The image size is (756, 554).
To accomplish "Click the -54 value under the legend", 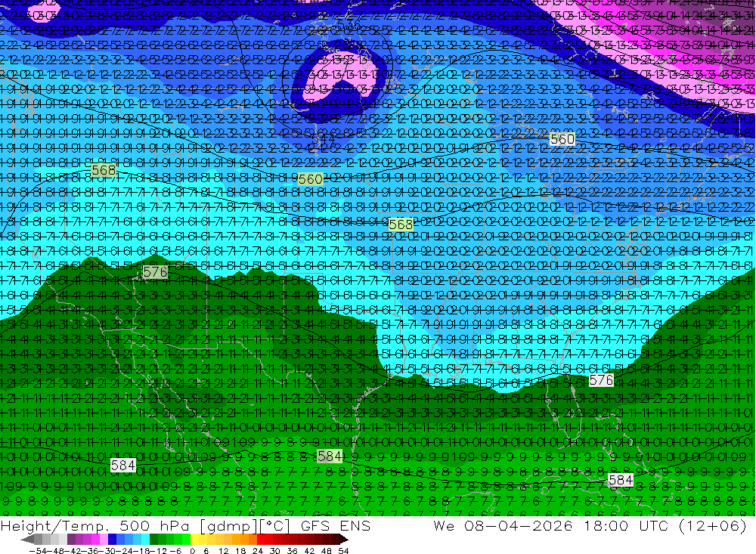I will pos(38,551).
